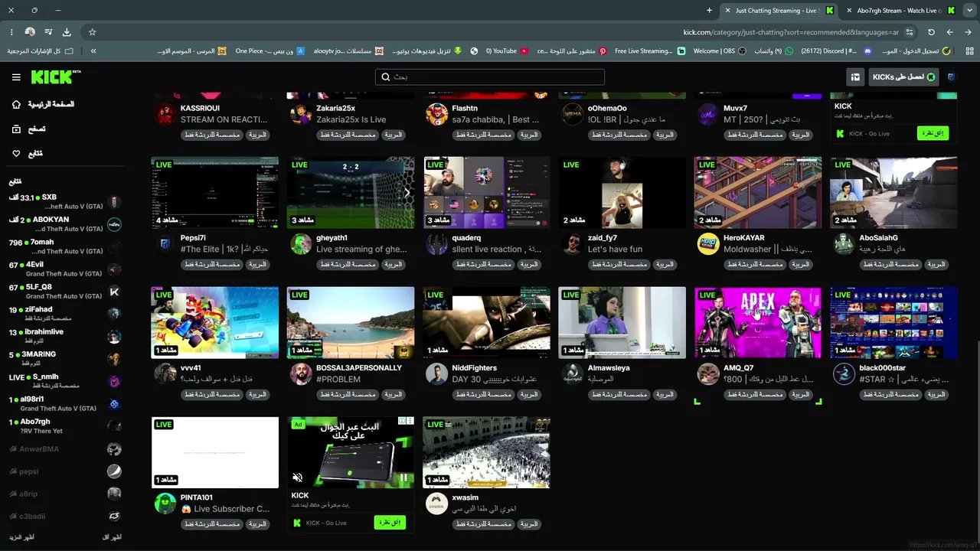Go forward one page
The height and width of the screenshot is (551, 980).
click(x=949, y=32)
